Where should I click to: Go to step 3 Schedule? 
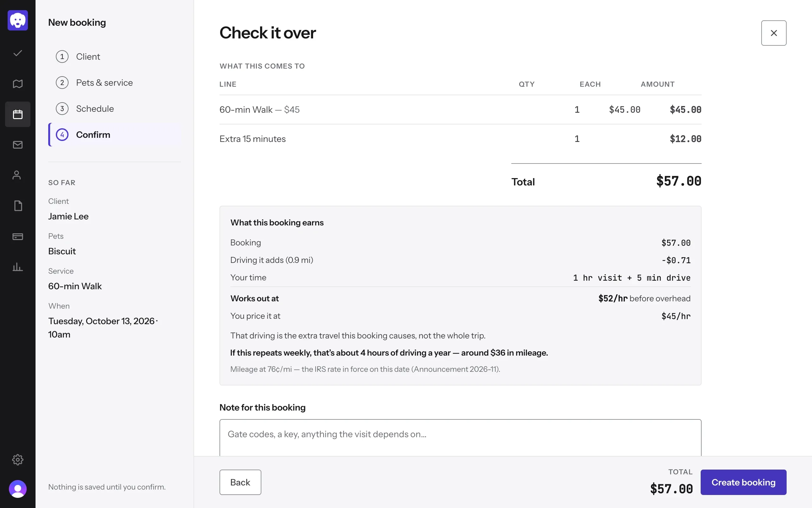115,109
